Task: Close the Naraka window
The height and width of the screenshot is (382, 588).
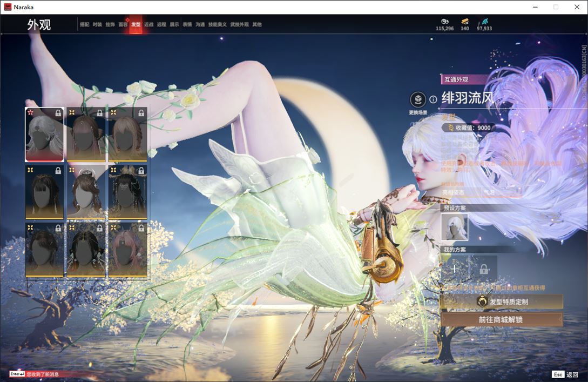Action: tap(577, 7)
